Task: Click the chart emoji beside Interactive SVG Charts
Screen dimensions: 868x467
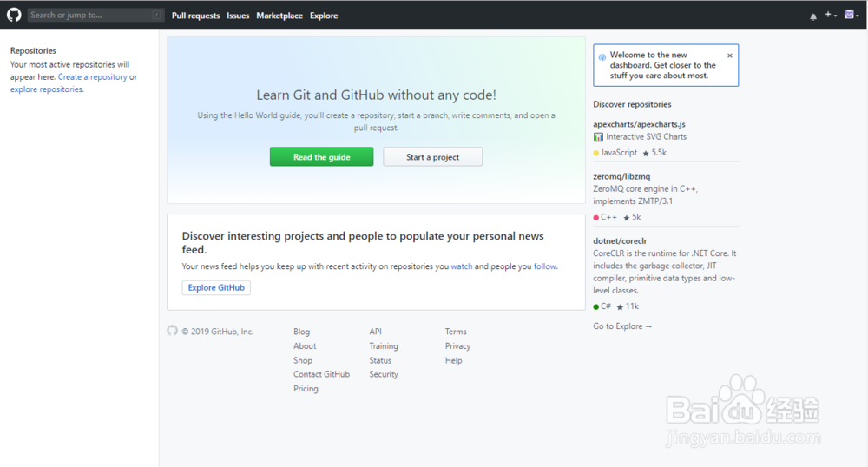Action: (598, 136)
